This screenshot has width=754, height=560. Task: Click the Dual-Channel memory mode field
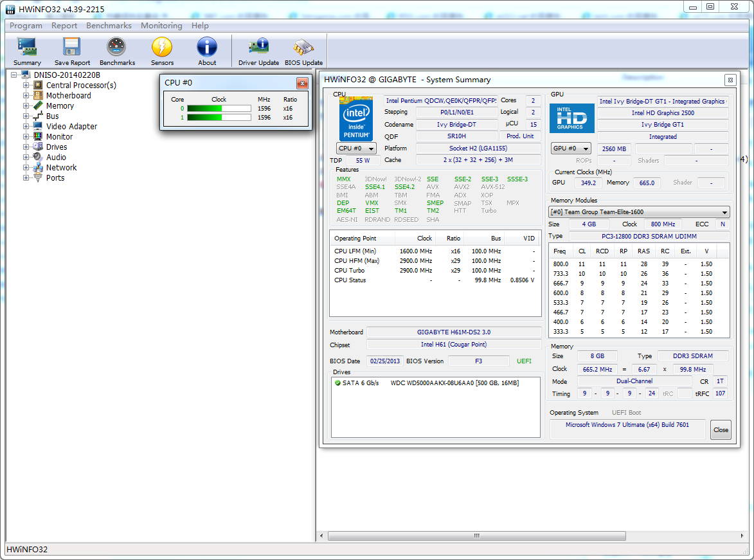pos(634,381)
